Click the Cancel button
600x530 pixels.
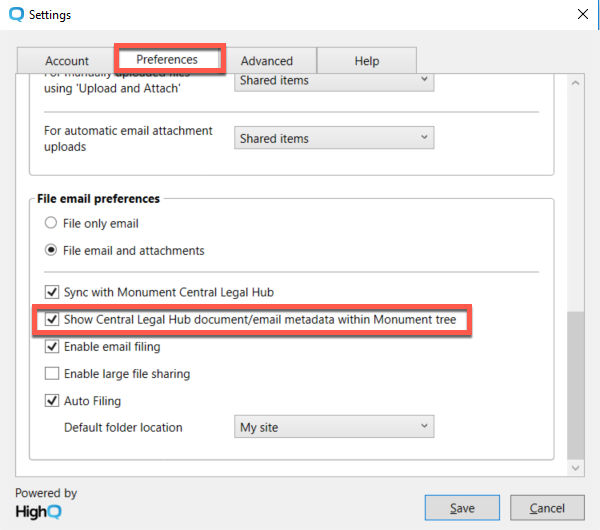click(x=547, y=508)
